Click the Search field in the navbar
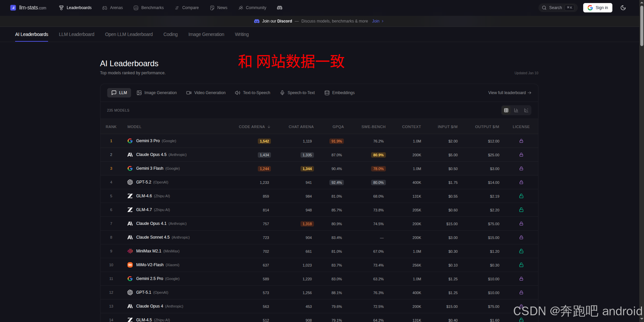 (557, 7)
